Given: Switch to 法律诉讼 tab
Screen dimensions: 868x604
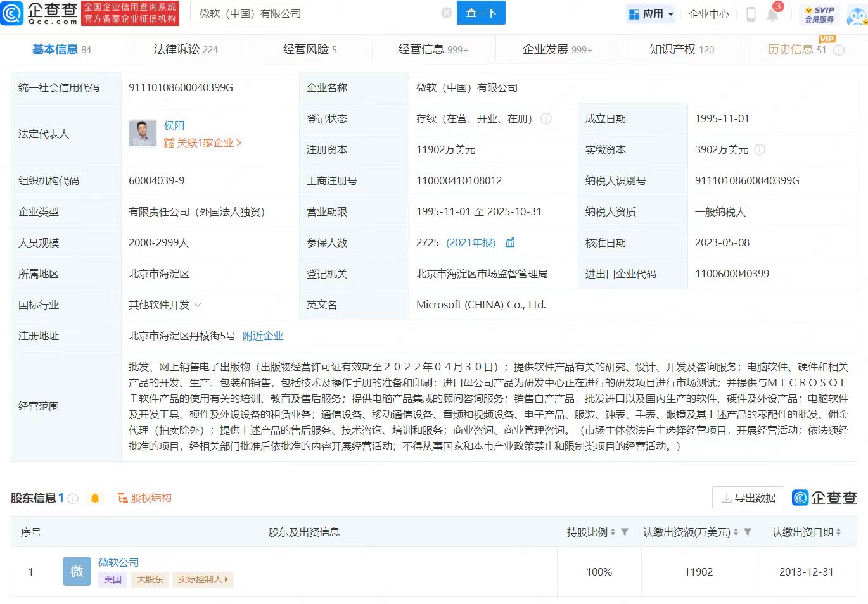Looking at the screenshot, I should point(186,49).
